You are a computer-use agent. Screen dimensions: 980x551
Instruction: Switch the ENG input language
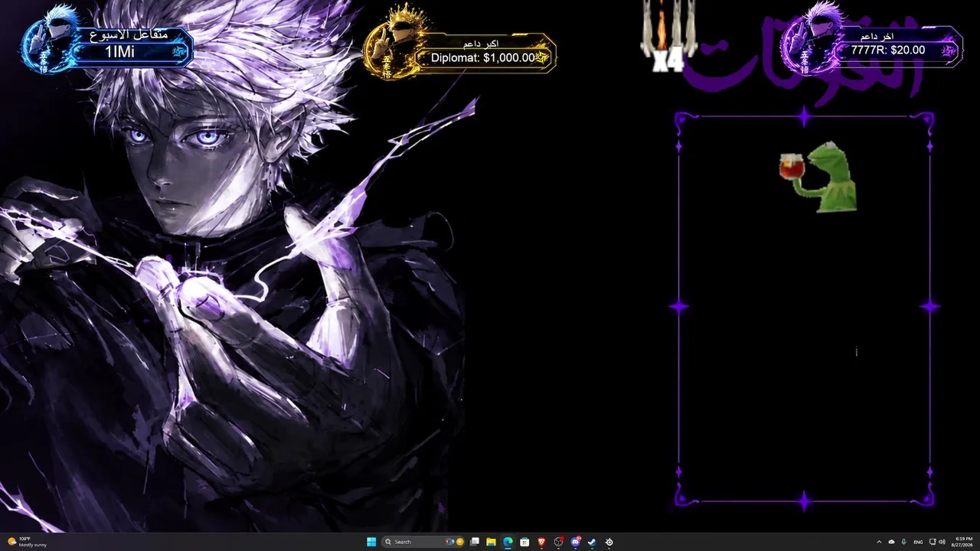pos(918,542)
